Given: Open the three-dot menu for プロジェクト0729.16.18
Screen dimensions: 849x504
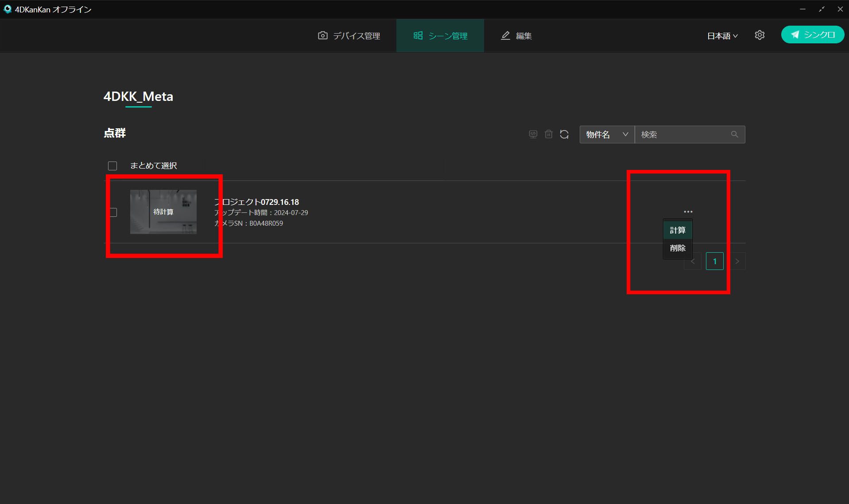Looking at the screenshot, I should (688, 212).
